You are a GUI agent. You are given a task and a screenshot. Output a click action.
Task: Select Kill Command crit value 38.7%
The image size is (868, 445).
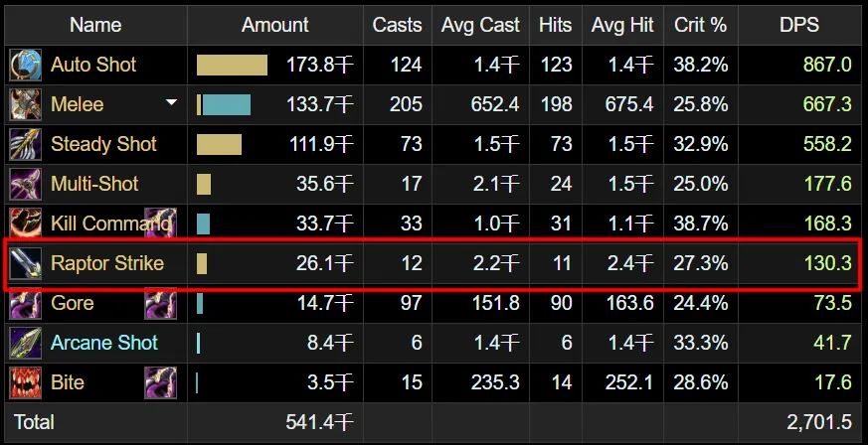[700, 223]
